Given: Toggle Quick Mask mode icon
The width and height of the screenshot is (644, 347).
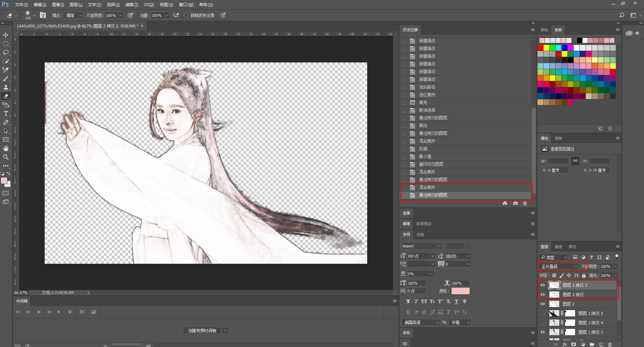Looking at the screenshot, I should click(6, 193).
